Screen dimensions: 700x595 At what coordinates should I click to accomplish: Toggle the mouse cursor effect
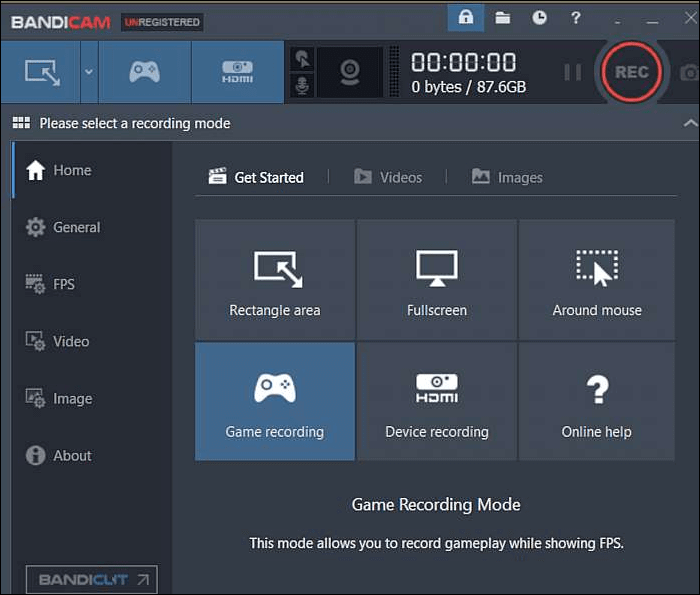coord(300,59)
